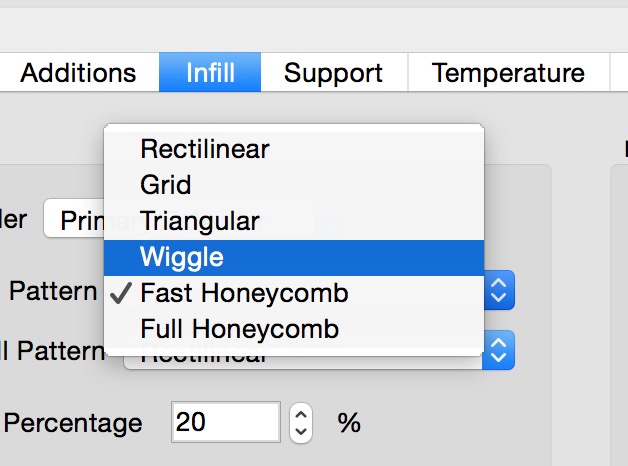Viewport: 628px width, 466px height.
Task: Choose the highlighted Wiggle option
Action: (x=182, y=257)
